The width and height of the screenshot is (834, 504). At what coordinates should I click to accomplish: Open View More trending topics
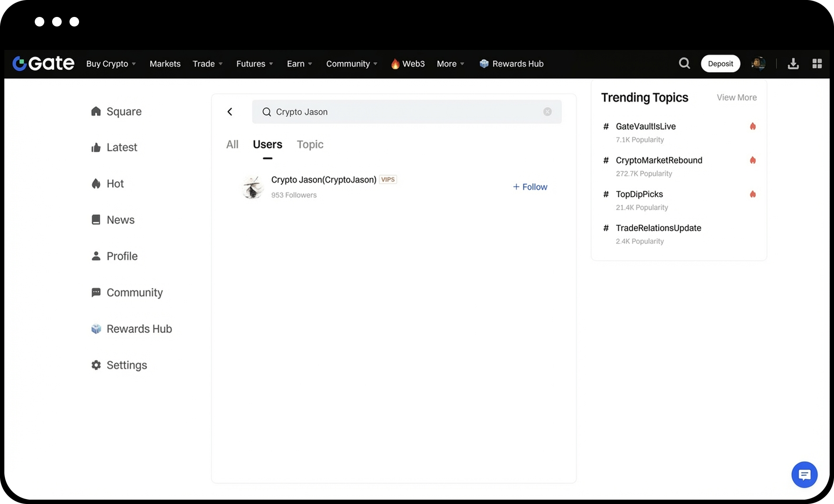pos(736,98)
